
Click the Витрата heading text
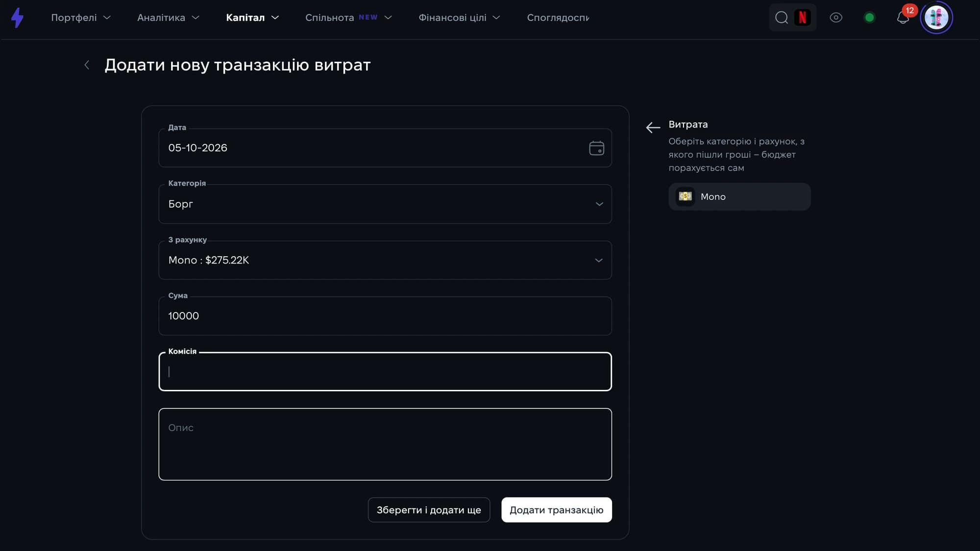pyautogui.click(x=688, y=124)
